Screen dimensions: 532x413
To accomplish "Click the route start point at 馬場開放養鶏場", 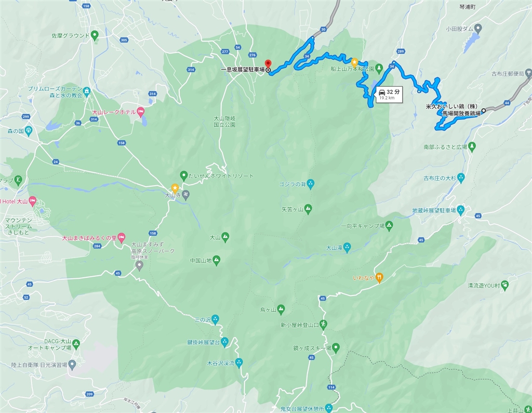I will click(x=484, y=110).
